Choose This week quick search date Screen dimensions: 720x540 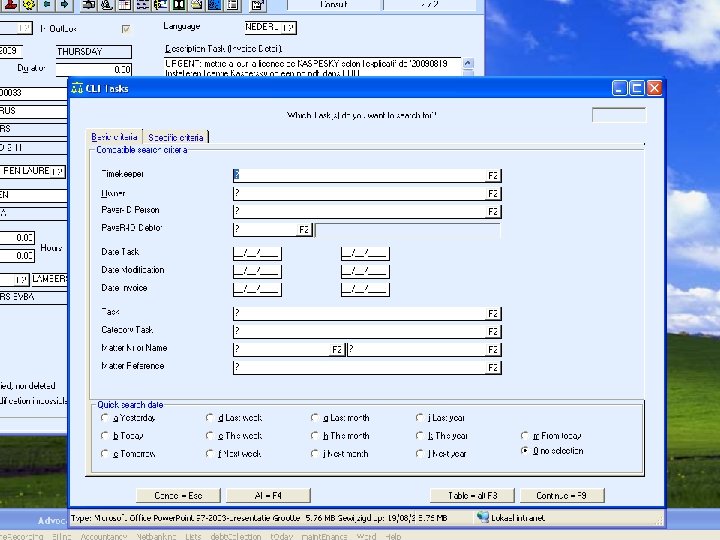210,436
